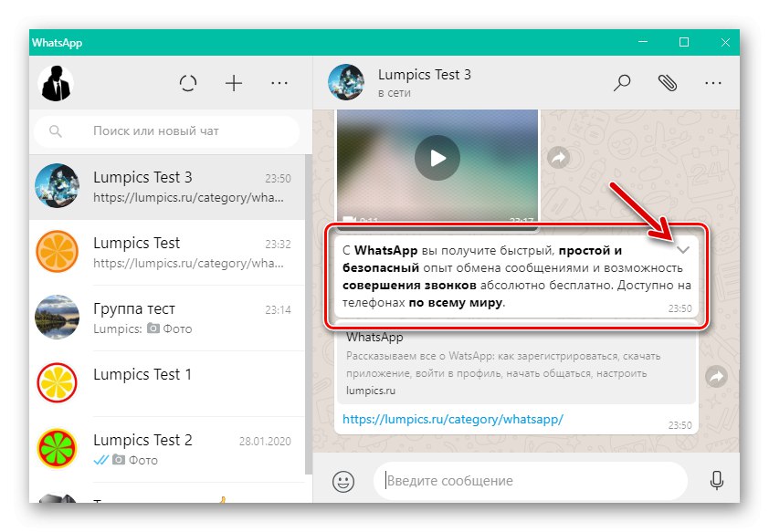Minimize the WhatsApp window

point(643,42)
